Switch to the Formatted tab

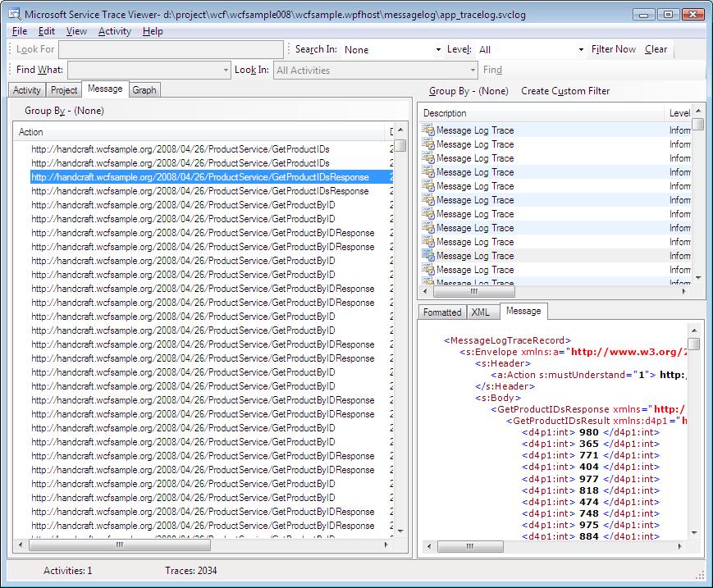click(x=442, y=312)
